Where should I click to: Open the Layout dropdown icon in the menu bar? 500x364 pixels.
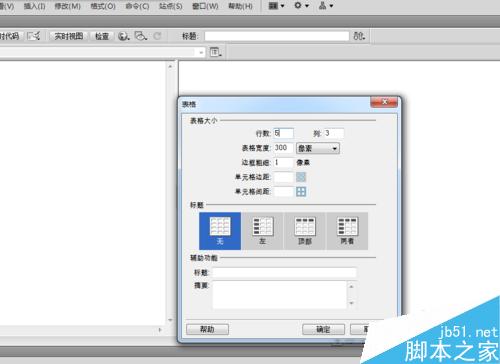click(276, 6)
